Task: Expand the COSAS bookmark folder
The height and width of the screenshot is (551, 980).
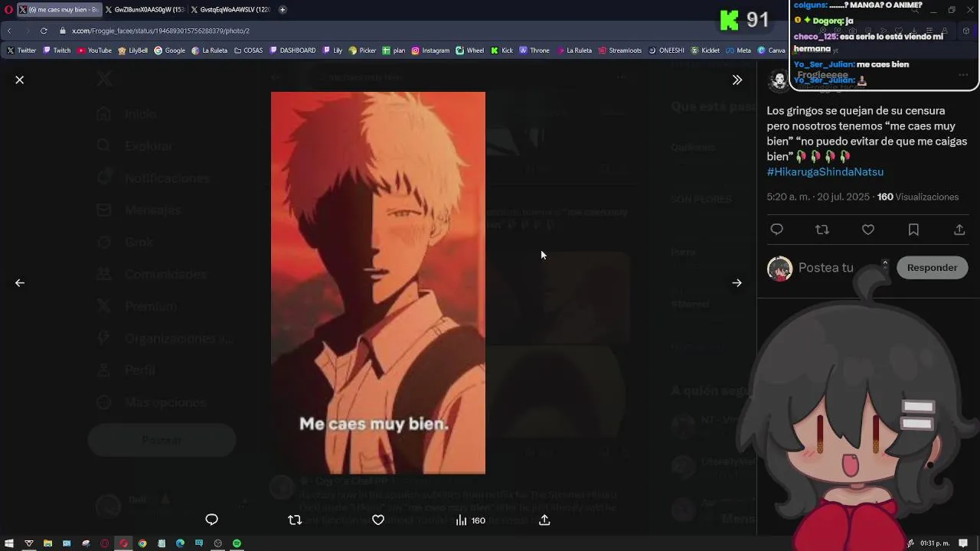Action: coord(248,51)
